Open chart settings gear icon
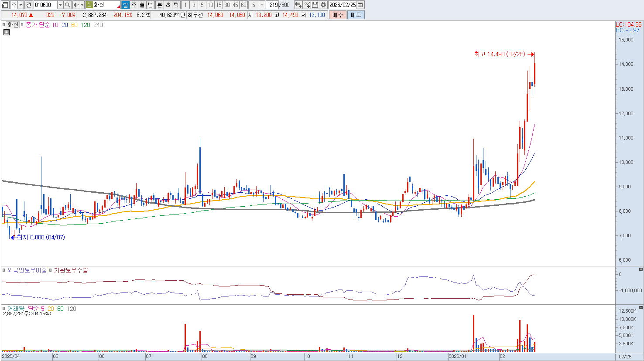 [323, 5]
